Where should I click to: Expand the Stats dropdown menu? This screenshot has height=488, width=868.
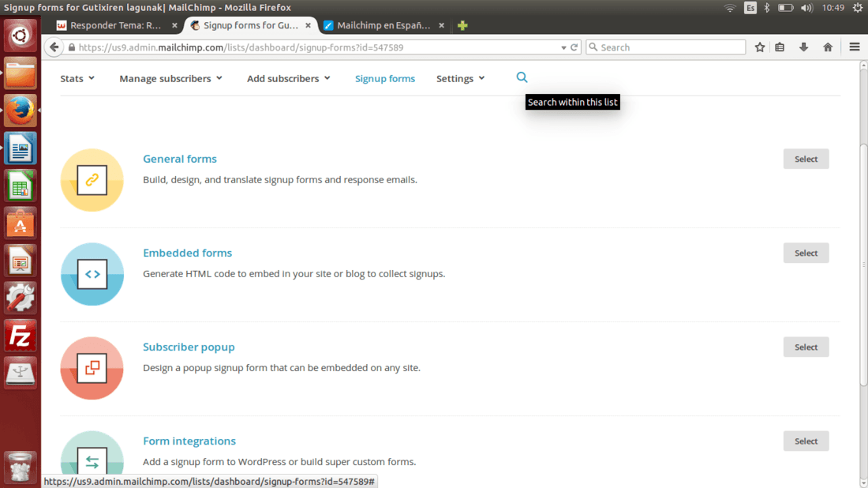point(77,79)
